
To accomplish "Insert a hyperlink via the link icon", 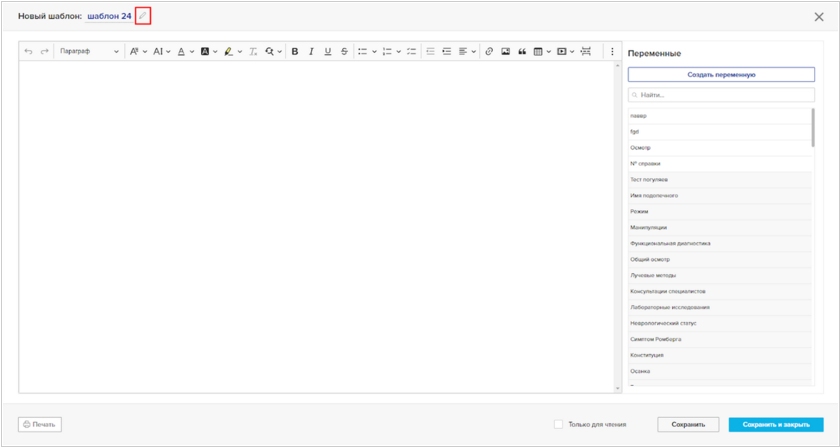I will tap(489, 51).
